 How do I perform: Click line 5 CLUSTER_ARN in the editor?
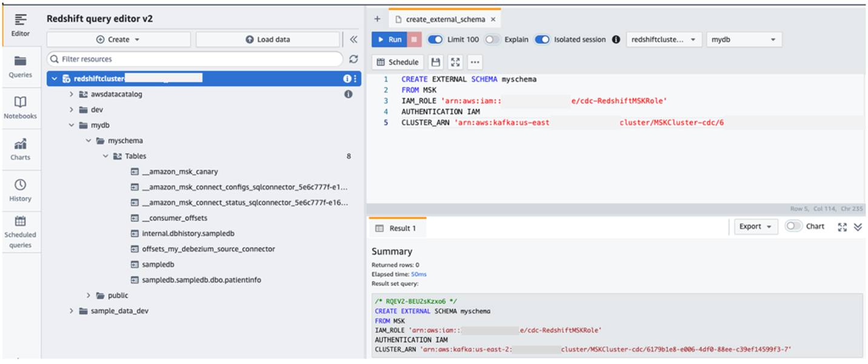coord(563,123)
